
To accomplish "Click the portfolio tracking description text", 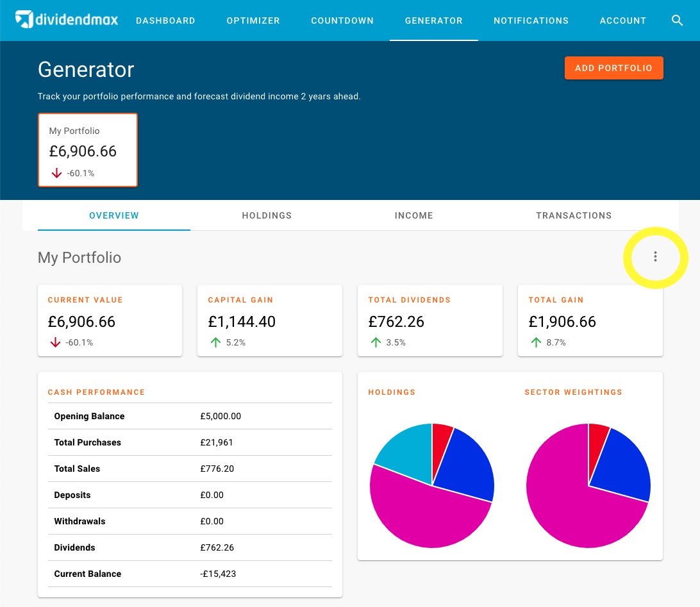I will 199,96.
